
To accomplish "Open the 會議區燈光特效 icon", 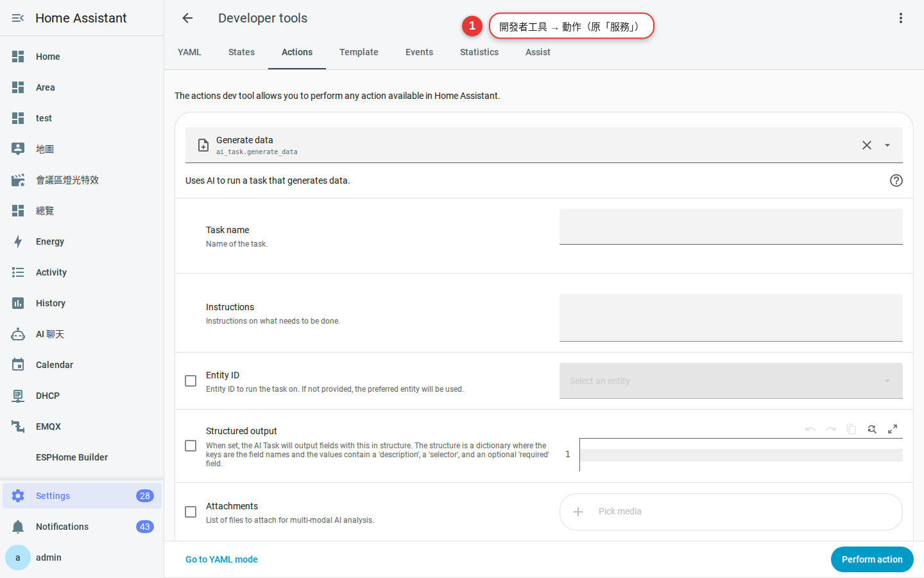I will coord(18,180).
